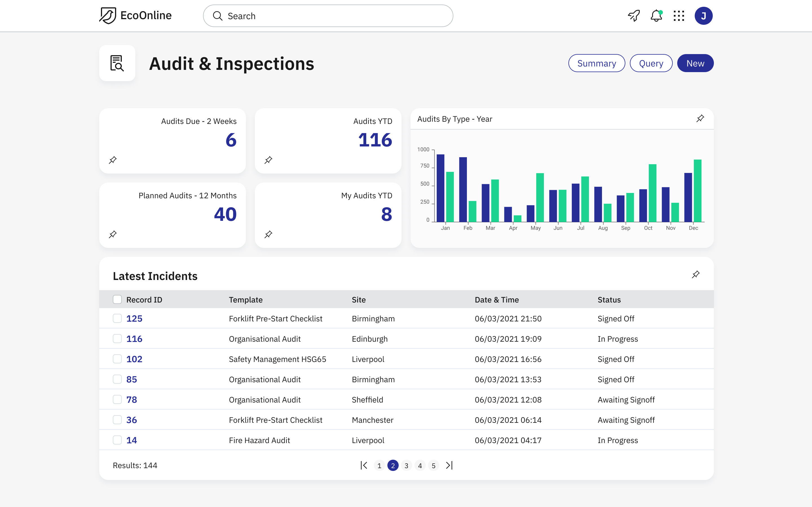Screen dimensions: 812x507
Task: Pin the Audits YTD card
Action: pyautogui.click(x=268, y=160)
